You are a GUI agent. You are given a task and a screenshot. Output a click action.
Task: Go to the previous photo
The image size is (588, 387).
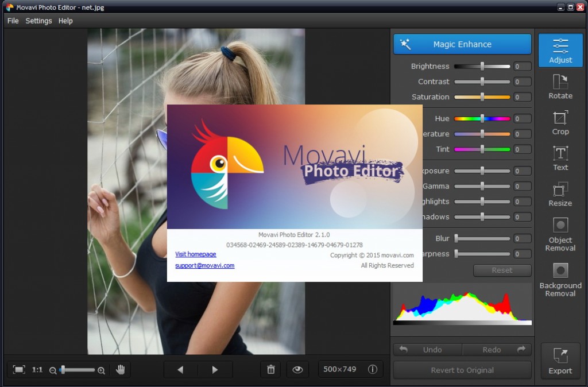(181, 370)
